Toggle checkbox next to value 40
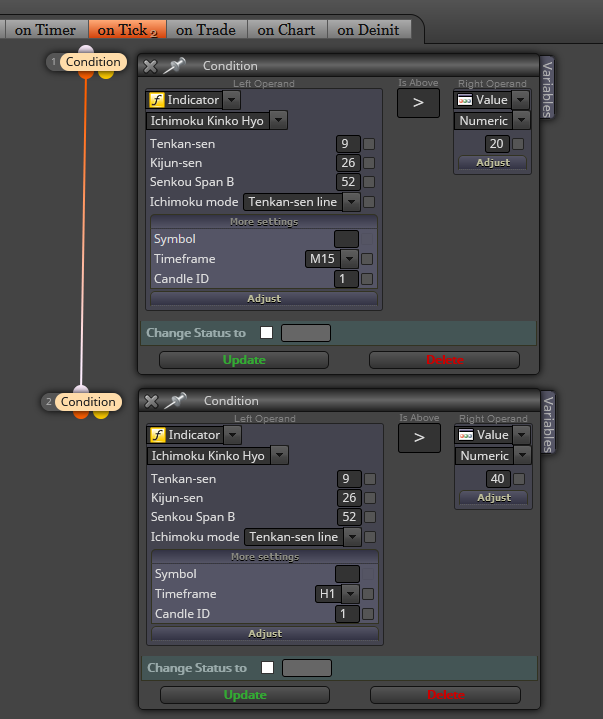Screen dimensions: 603x719 point(519,479)
